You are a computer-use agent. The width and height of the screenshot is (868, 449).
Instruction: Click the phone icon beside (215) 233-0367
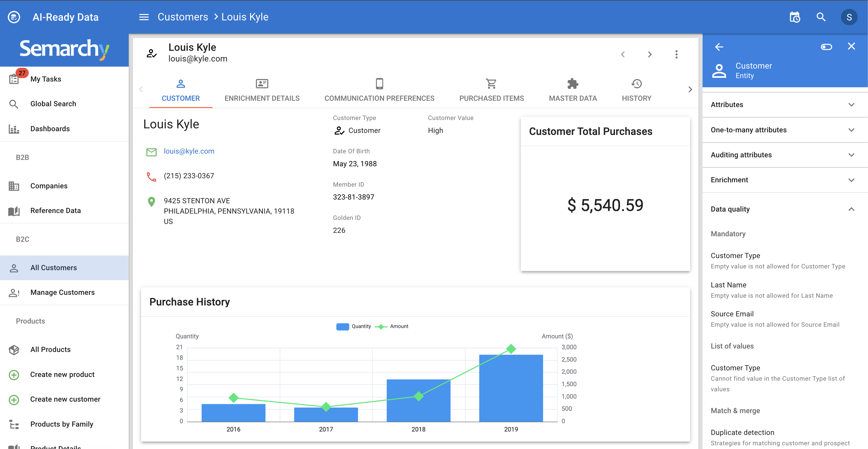pos(152,177)
